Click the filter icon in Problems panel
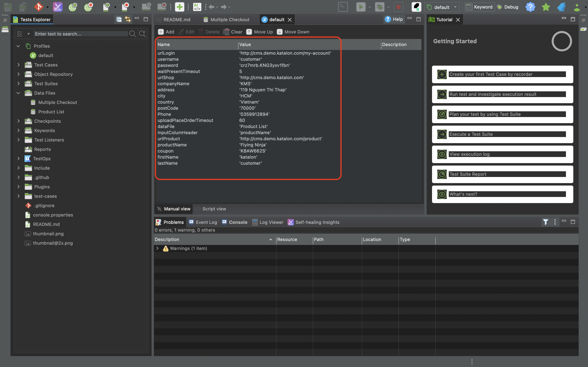The image size is (588, 367). click(x=546, y=222)
